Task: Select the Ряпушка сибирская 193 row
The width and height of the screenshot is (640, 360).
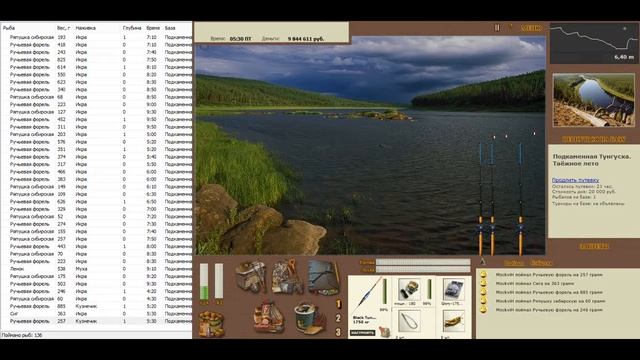Action: coord(96,37)
